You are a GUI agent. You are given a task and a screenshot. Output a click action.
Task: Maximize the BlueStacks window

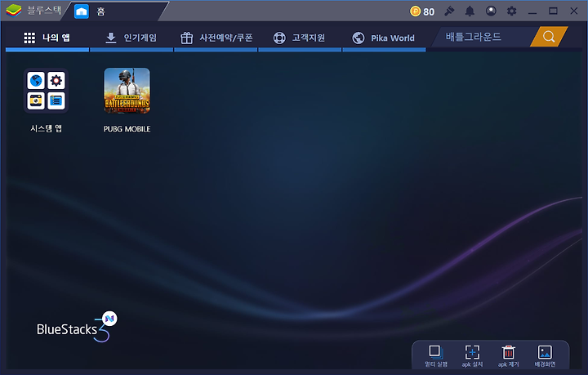pyautogui.click(x=553, y=11)
